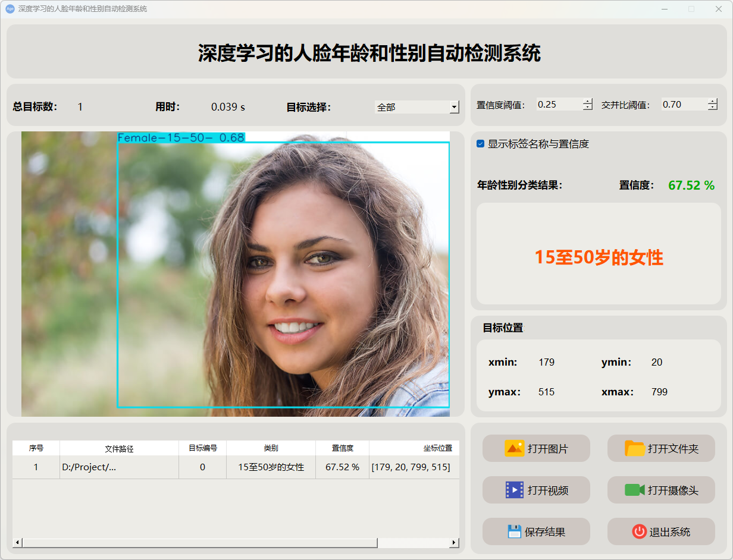The width and height of the screenshot is (733, 560).
Task: Click the table's horizontal scrollbar right arrow
Action: tap(454, 542)
